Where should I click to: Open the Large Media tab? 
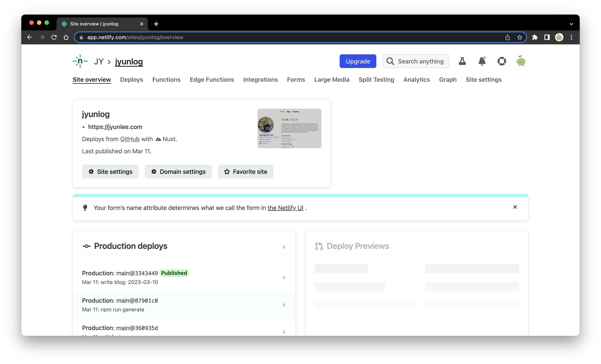332,80
